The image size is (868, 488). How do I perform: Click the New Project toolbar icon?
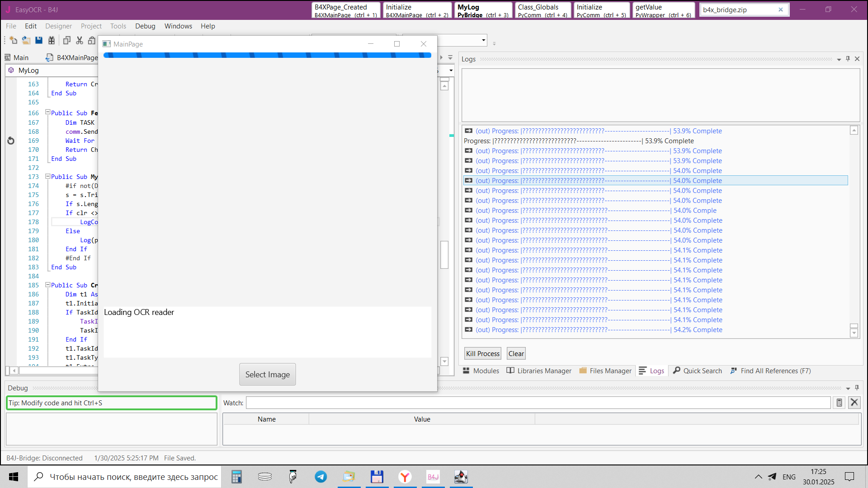pyautogui.click(x=13, y=41)
